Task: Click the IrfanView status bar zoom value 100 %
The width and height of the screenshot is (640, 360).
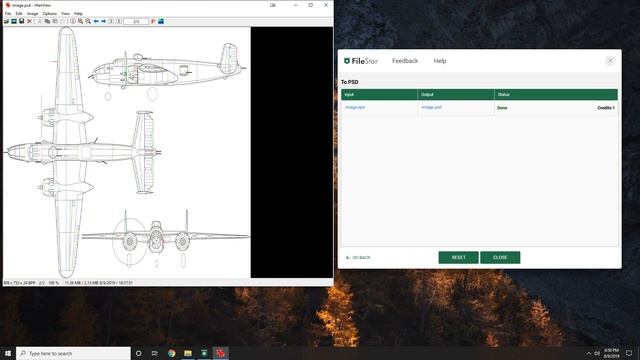Action: (53, 282)
